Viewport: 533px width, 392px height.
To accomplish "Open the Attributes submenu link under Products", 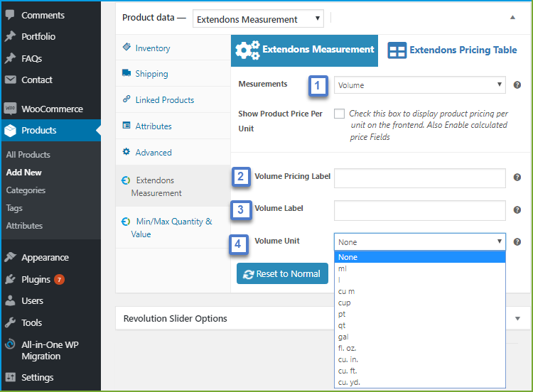I will click(x=24, y=226).
